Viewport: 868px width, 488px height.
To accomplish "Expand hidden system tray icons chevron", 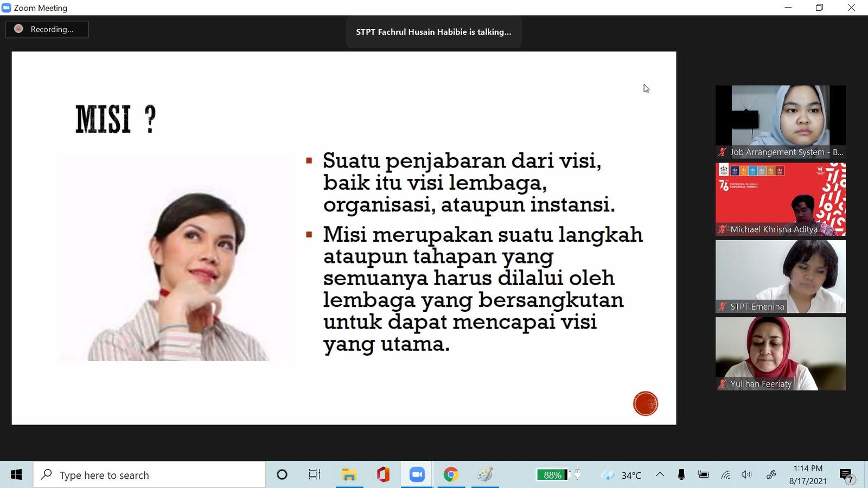I will pos(660,475).
